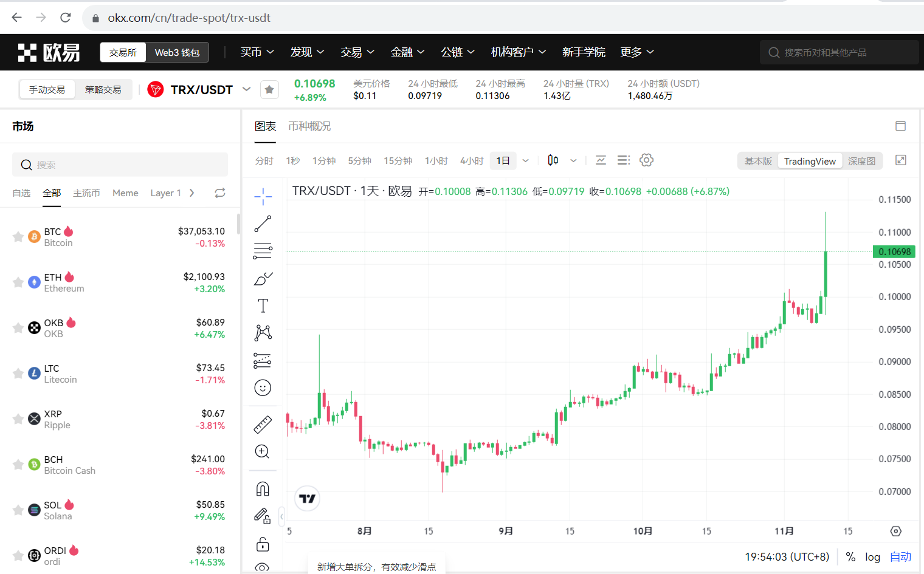Open more time intervals dropdown
Image resolution: width=924 pixels, height=574 pixels.
tap(526, 160)
